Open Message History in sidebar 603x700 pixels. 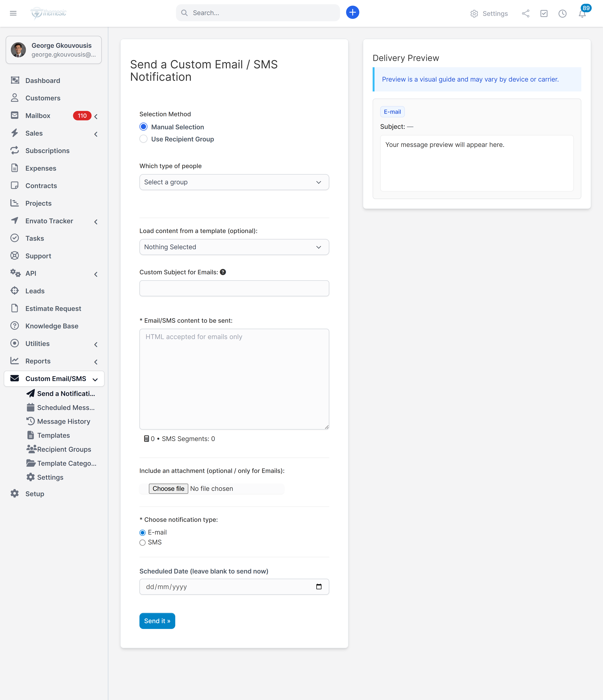(x=63, y=421)
